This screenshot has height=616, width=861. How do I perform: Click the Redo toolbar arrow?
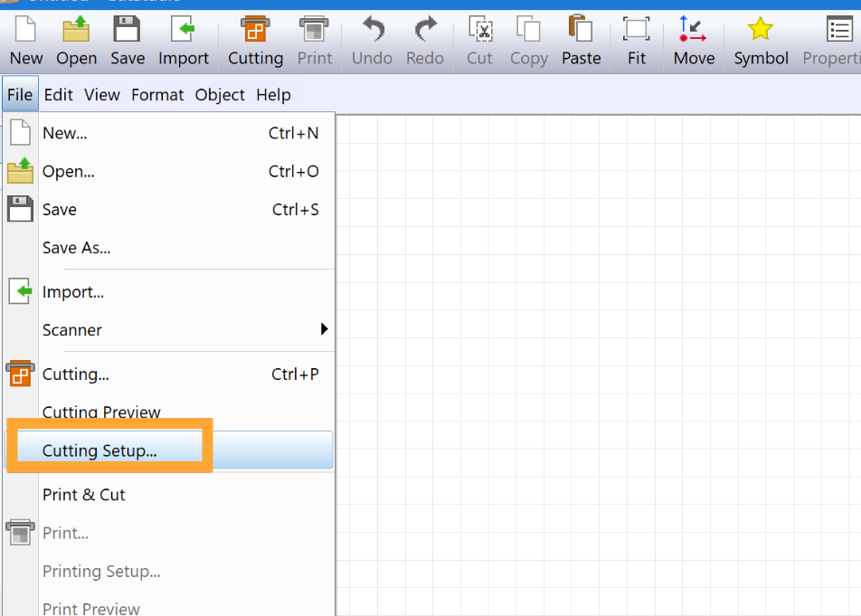coord(425,30)
